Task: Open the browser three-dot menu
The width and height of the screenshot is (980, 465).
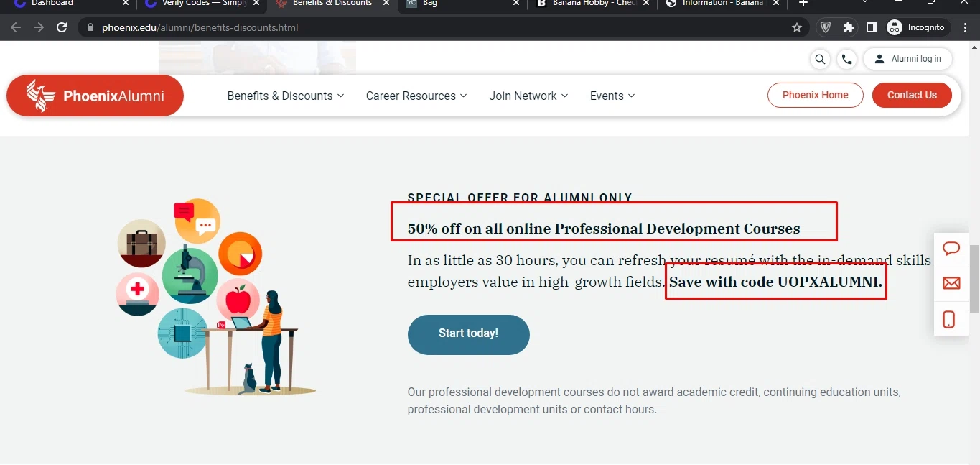Action: click(964, 27)
